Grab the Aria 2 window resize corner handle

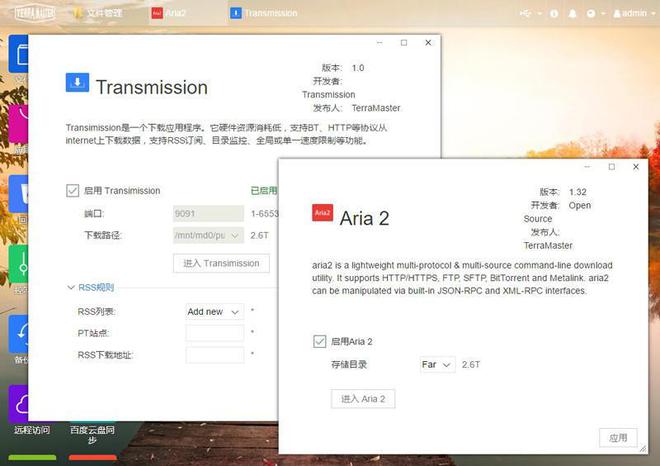[643, 449]
